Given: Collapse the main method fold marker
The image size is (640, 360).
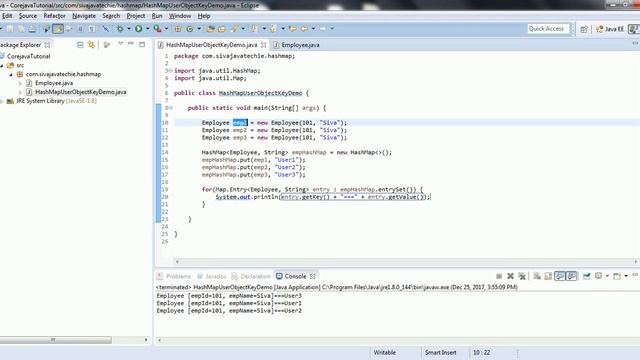Looking at the screenshot, I should click(170, 108).
